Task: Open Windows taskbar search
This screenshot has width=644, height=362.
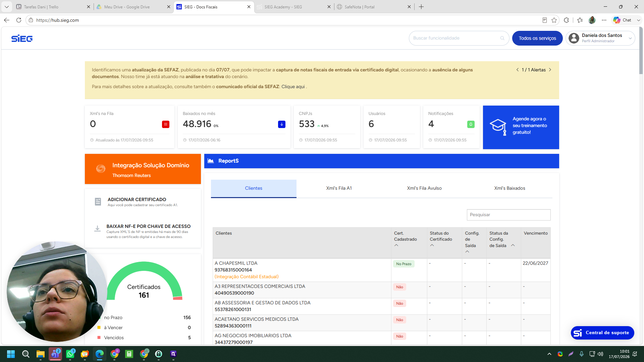Action: (25, 354)
